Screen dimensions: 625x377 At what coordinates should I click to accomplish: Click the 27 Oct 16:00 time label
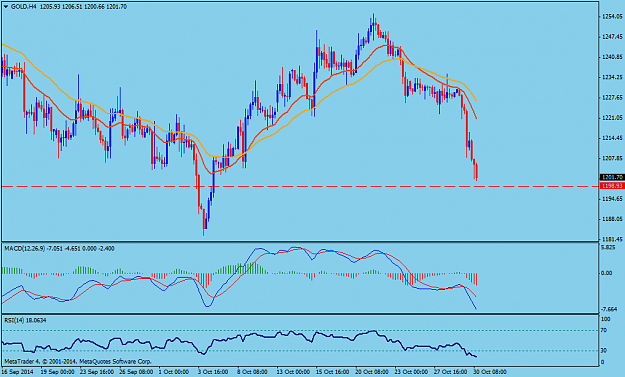point(450,372)
